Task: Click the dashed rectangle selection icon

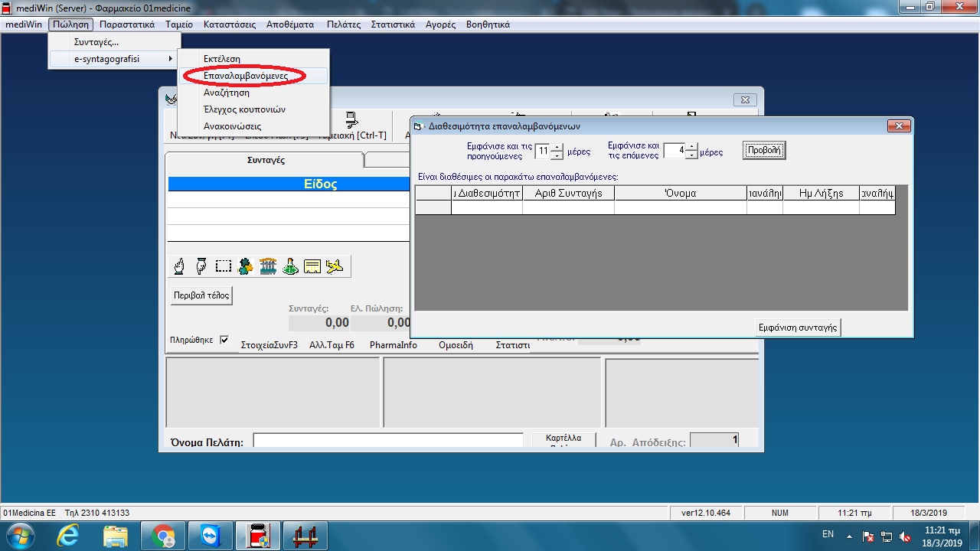Action: coord(224,266)
